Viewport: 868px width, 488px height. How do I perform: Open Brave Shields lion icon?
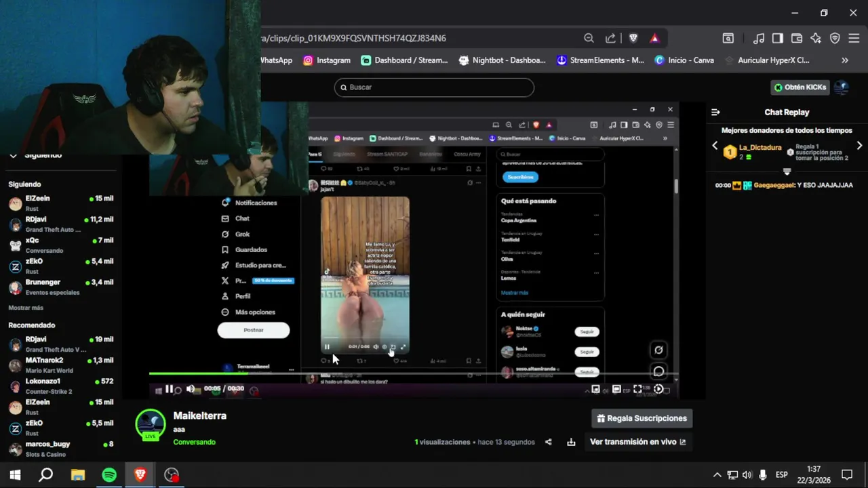(x=633, y=39)
